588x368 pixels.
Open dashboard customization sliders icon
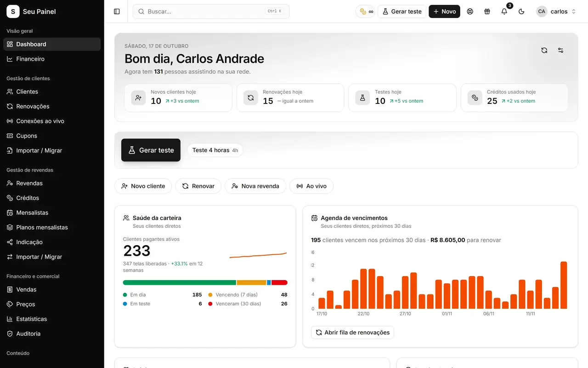(x=560, y=50)
